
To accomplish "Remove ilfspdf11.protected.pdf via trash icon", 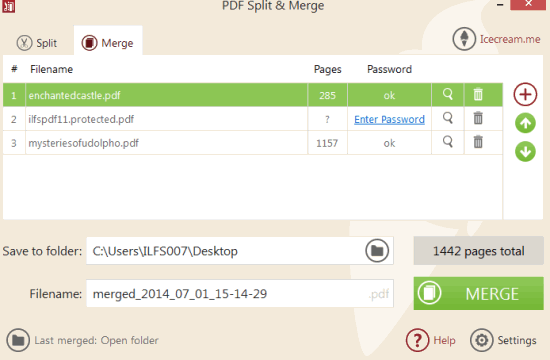I will 478,118.
